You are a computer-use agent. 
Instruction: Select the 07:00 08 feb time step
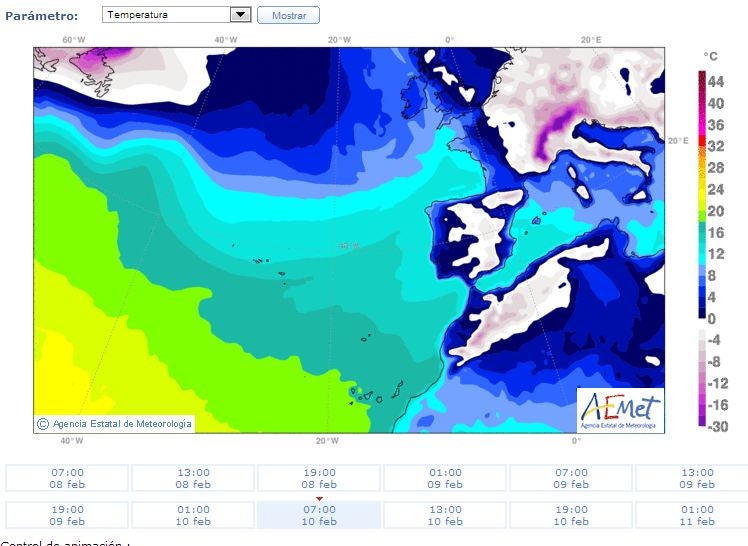[x=67, y=478]
